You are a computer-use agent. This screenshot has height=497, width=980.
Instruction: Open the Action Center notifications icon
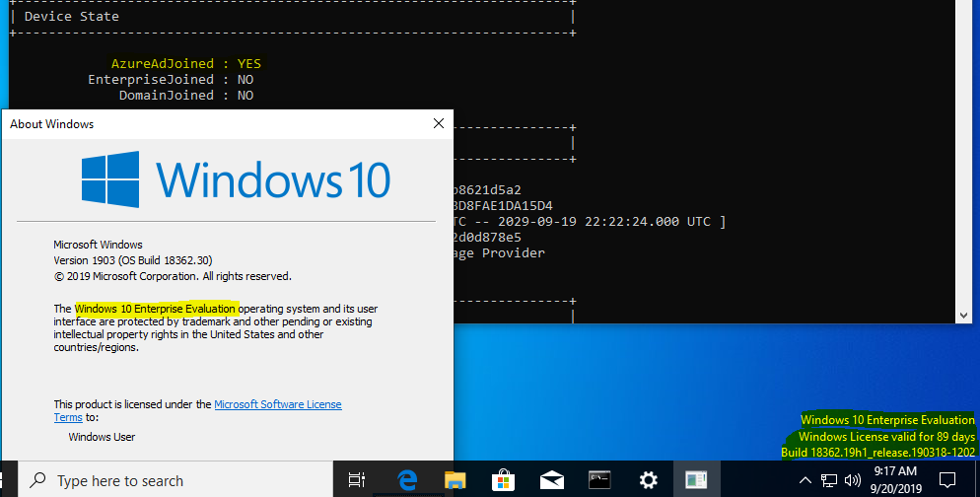coord(947,480)
